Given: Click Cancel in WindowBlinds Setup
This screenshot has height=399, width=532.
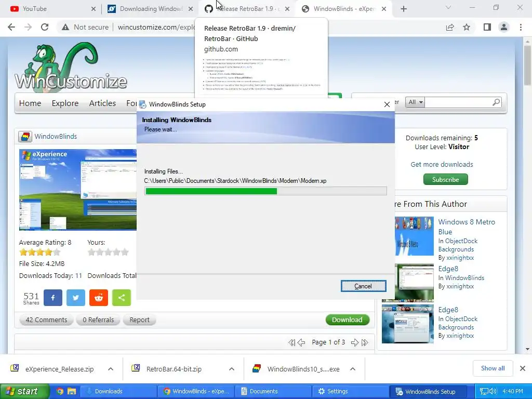Looking at the screenshot, I should point(363,286).
